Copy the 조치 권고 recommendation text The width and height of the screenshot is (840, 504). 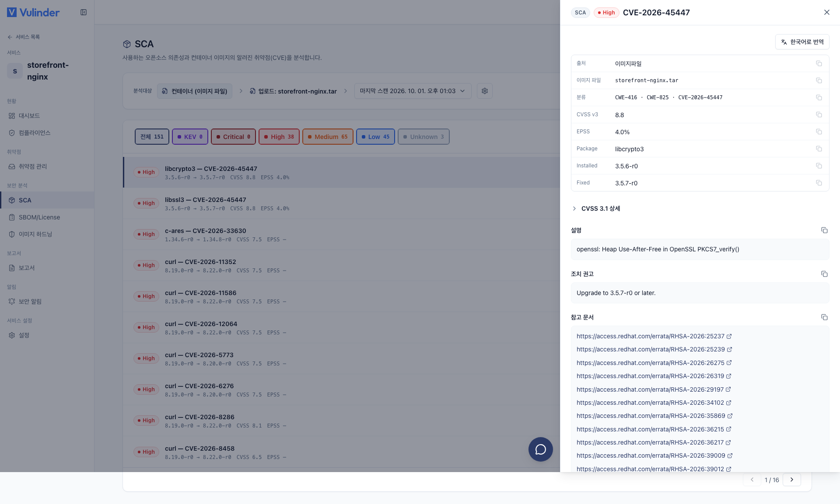[x=824, y=274]
